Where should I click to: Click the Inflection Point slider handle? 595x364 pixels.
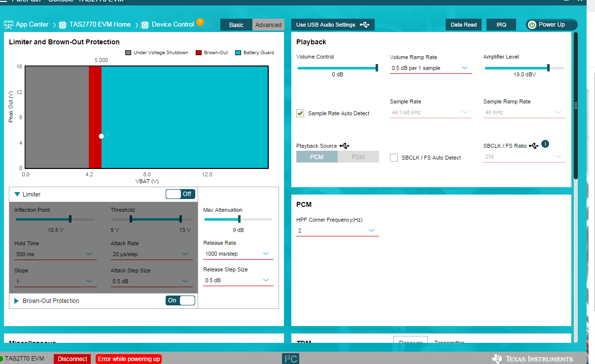70,219
